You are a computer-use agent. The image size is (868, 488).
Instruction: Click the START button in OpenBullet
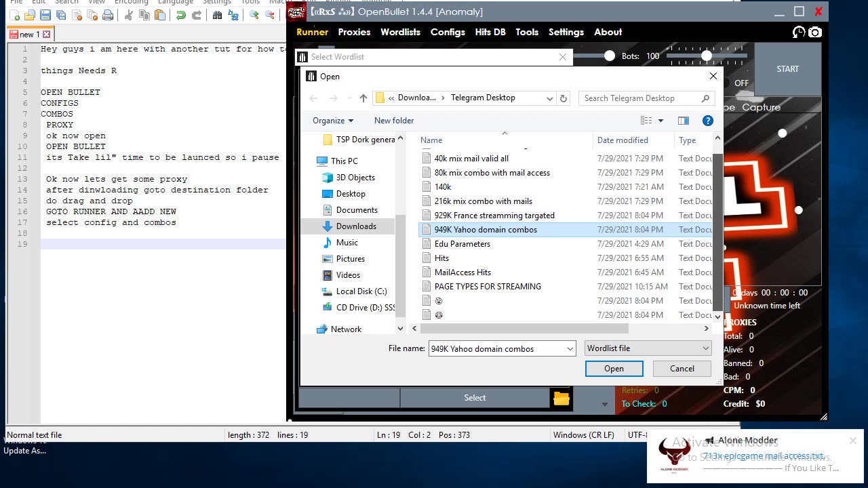coord(787,68)
